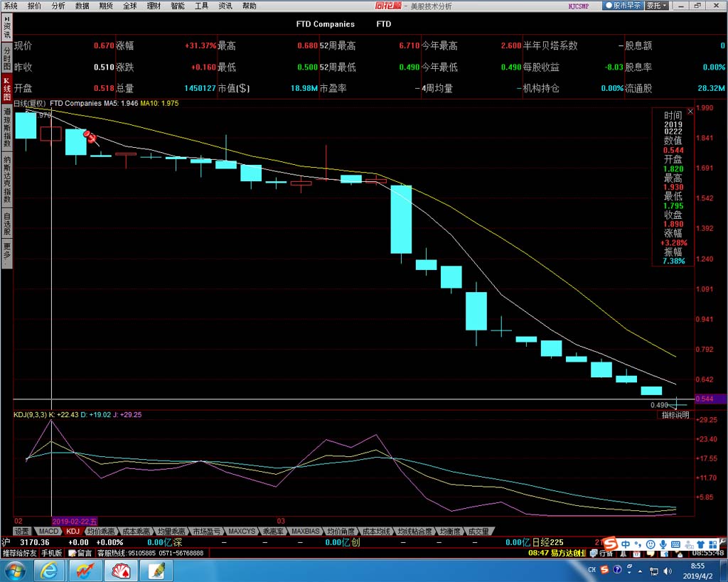
Task: Close the candle data info panel
Action: [690, 112]
